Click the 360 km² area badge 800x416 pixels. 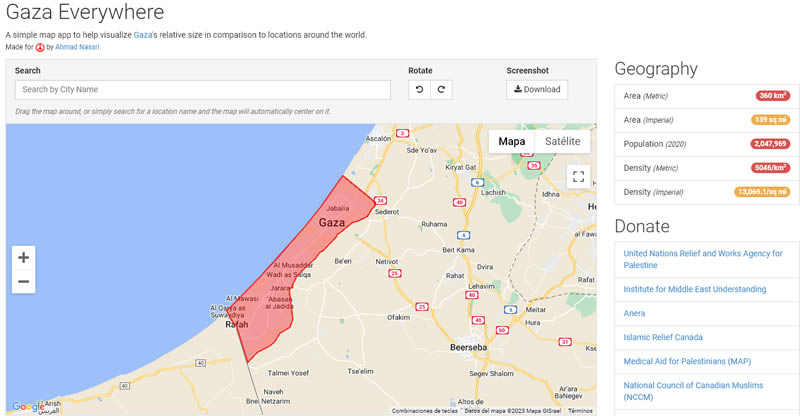[772, 96]
